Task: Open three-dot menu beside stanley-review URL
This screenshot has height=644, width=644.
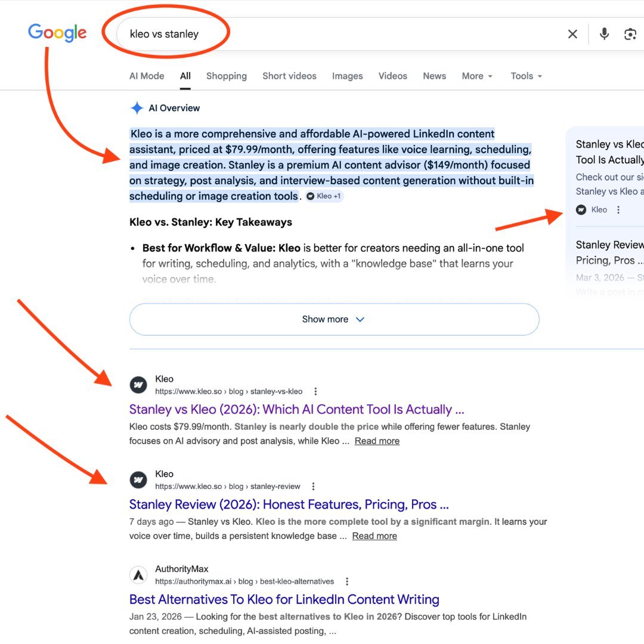Action: [314, 487]
